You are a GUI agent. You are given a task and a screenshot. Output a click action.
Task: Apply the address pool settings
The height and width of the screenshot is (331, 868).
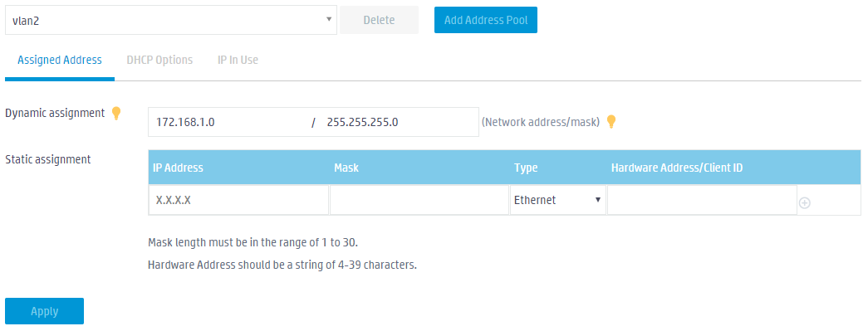[x=44, y=311]
